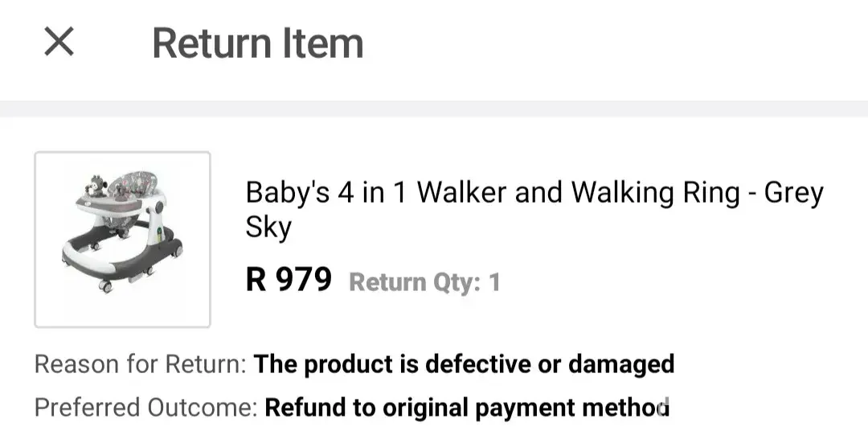Tap the Return Qty: 1 label
Image resolution: width=868 pixels, height=439 pixels.
click(x=424, y=282)
